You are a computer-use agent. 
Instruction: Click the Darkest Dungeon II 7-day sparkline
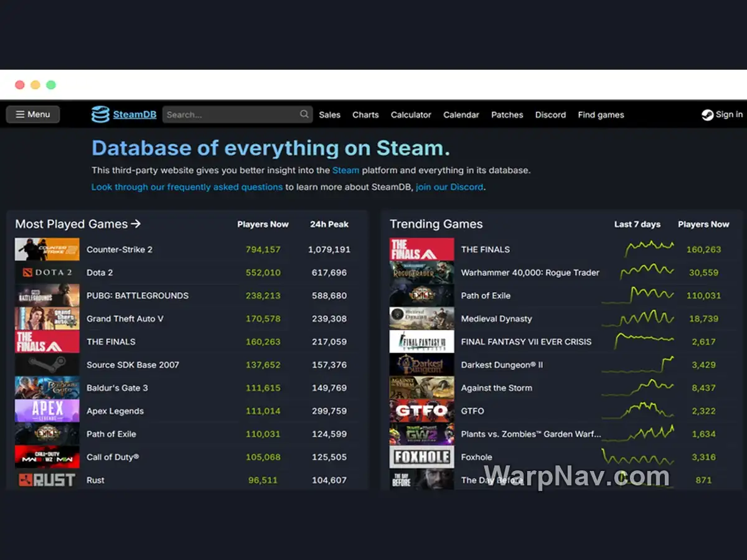[638, 365]
